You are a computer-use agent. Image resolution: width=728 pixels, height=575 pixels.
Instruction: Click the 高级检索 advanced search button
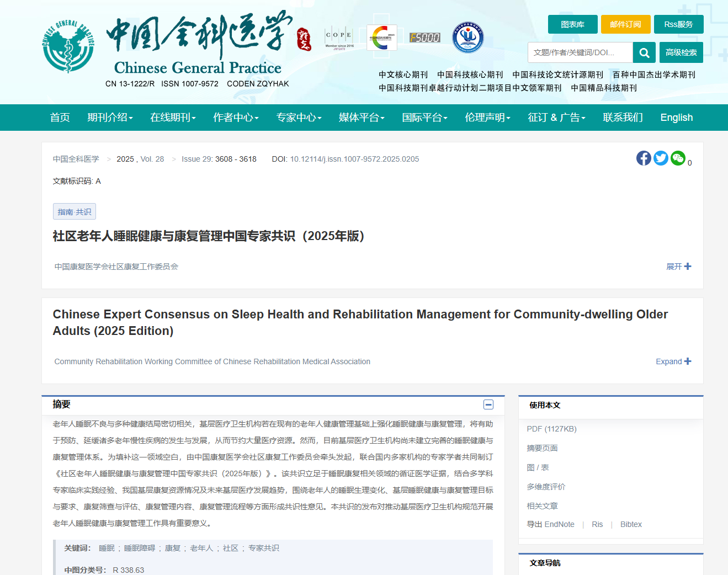coord(681,52)
